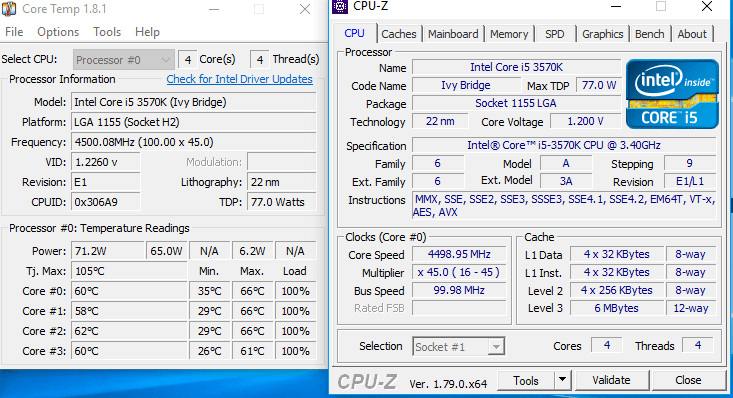Click the Instructions list field in CPU-Z
733x398 pixels.
pos(564,206)
